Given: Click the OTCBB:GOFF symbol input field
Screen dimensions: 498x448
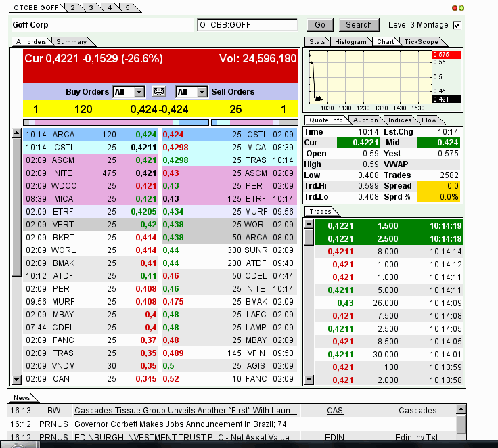Looking at the screenshot, I should click(x=247, y=25).
